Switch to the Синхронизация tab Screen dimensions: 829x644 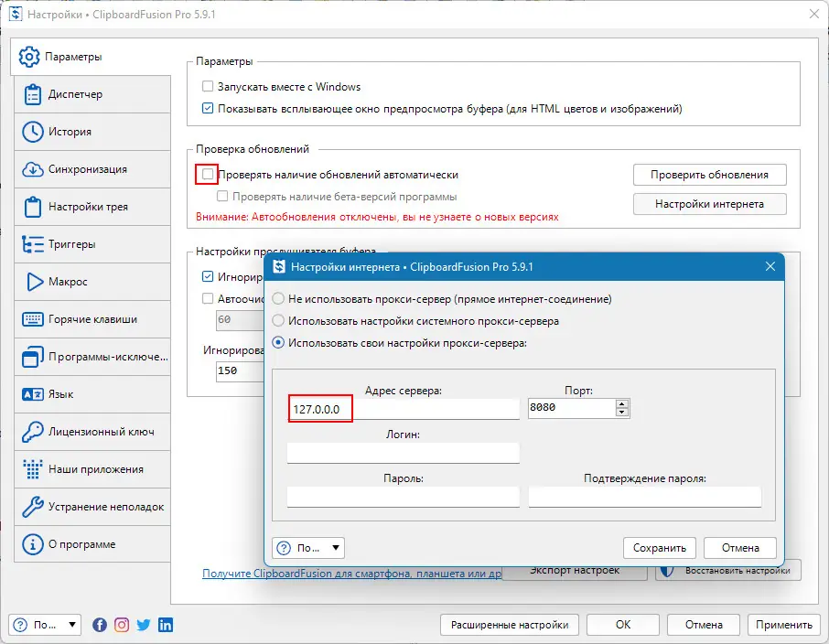coord(92,170)
